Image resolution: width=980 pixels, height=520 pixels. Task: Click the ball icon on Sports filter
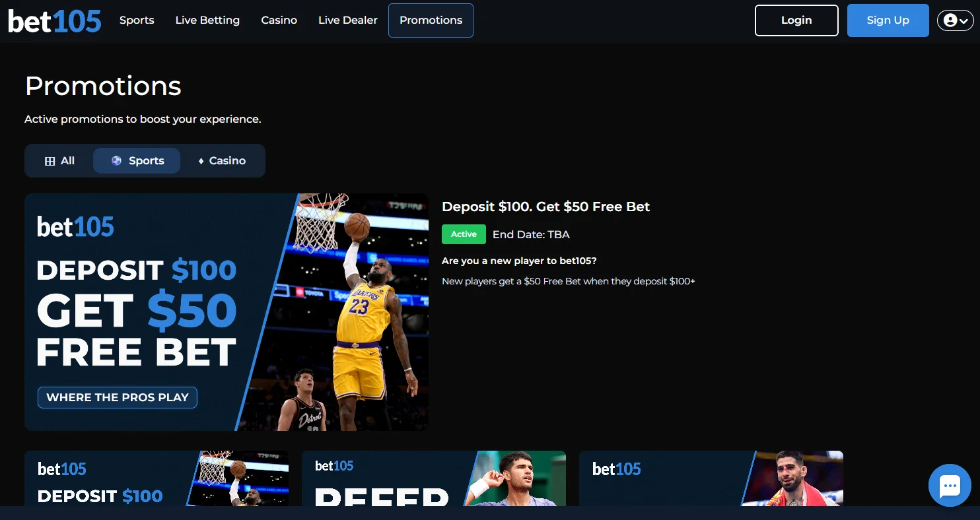(116, 160)
